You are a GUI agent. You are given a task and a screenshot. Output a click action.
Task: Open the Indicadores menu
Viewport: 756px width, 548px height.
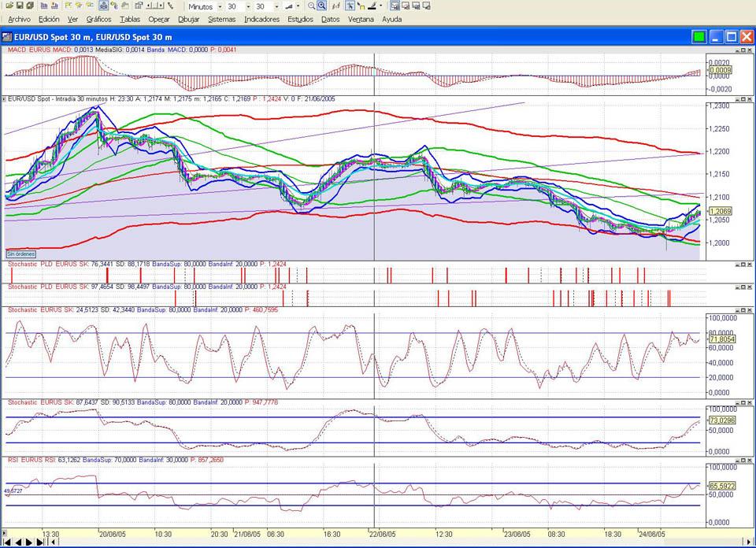pyautogui.click(x=261, y=19)
